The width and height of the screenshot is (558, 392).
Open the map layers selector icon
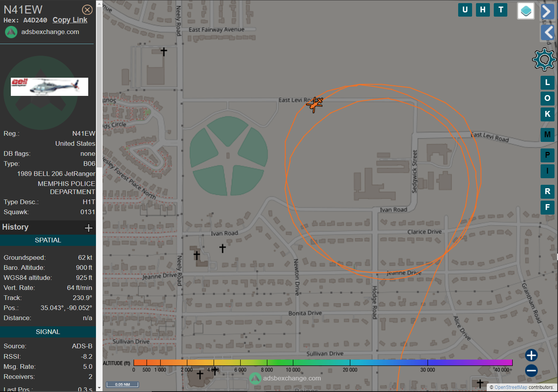coord(526,11)
